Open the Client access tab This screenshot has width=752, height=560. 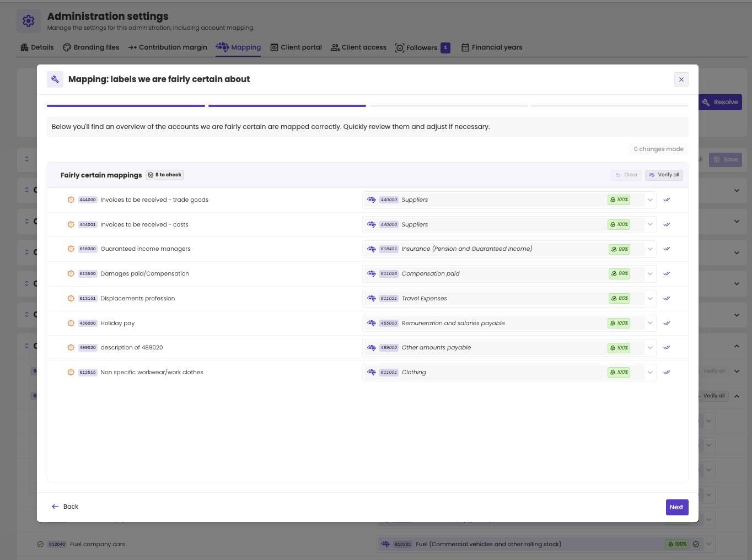tap(358, 47)
